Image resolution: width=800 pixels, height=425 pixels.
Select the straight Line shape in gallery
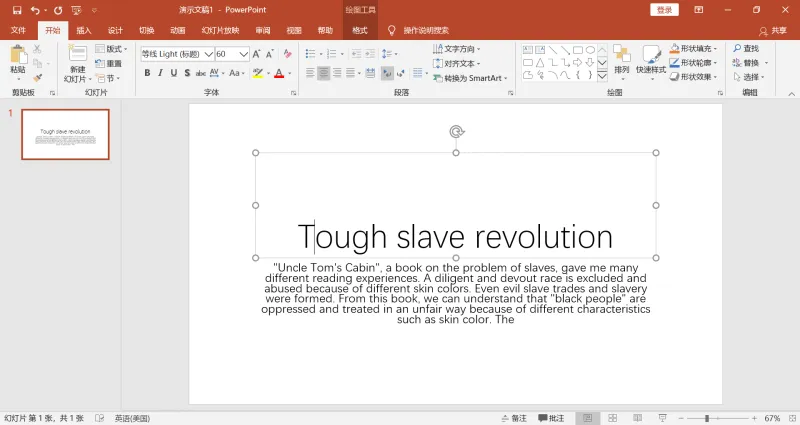pyautogui.click(x=553, y=50)
